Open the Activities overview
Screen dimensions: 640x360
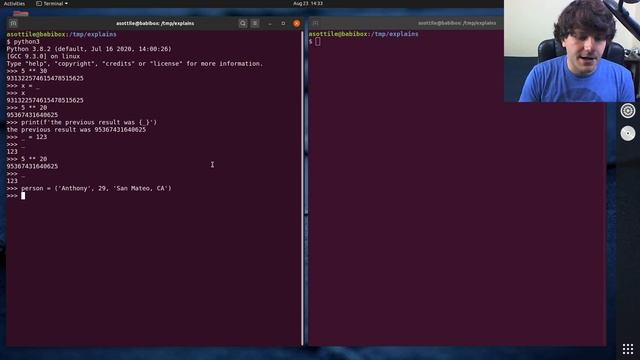point(14,3)
